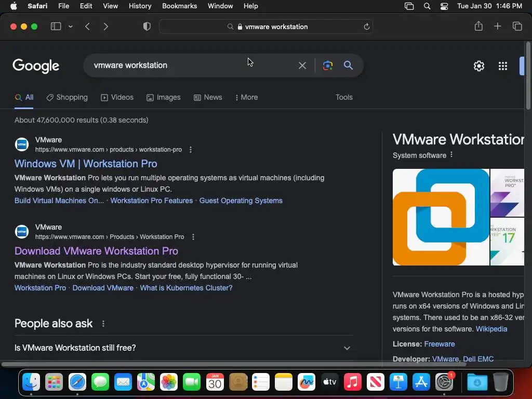This screenshot has height=399, width=532.
Task: Open the Wikipedia link in the knowledge panel
Action: [x=491, y=329]
